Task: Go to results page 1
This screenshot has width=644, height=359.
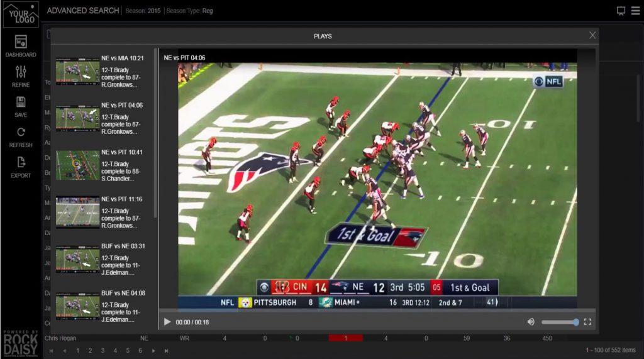Action: click(77, 350)
